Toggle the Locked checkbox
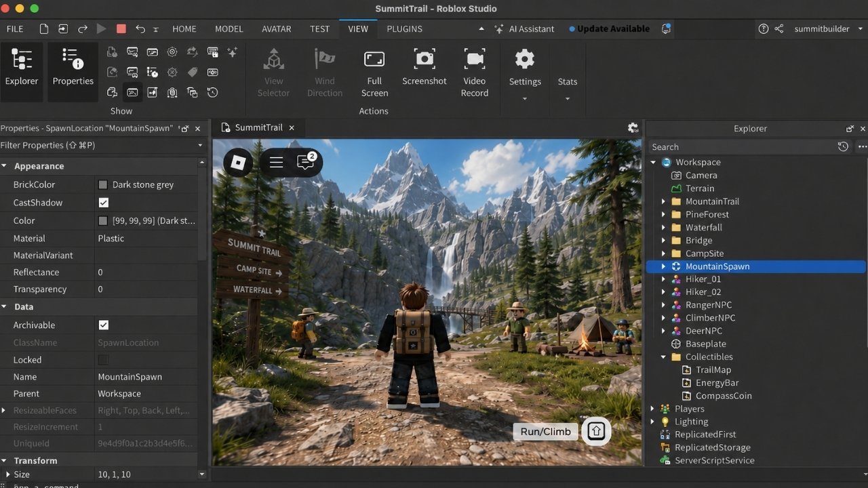This screenshot has width=868, height=488. click(x=103, y=360)
